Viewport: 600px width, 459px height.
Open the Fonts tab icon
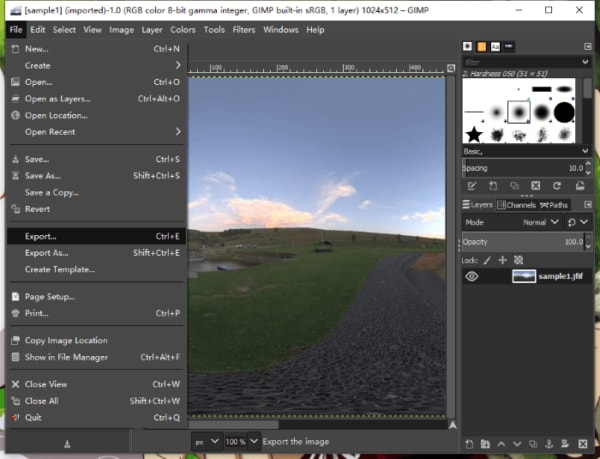[x=495, y=46]
